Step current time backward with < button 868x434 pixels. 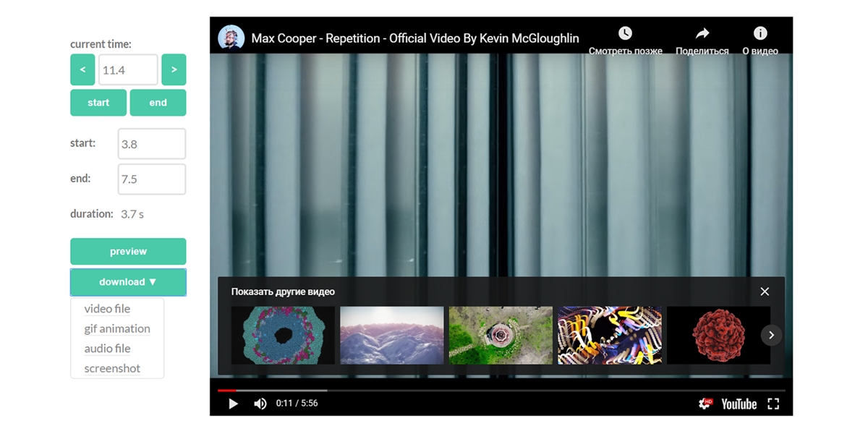click(82, 69)
